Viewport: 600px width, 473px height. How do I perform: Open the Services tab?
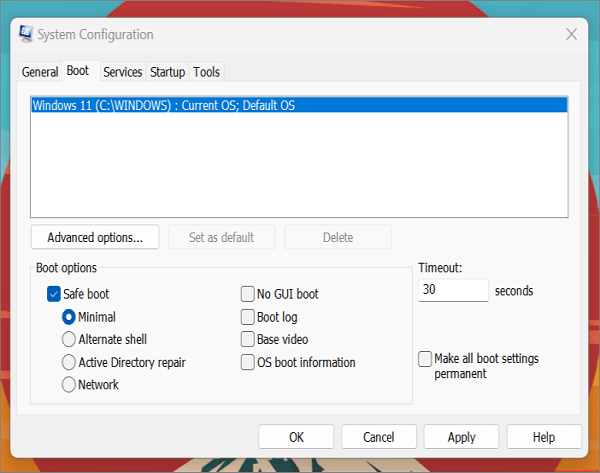122,72
